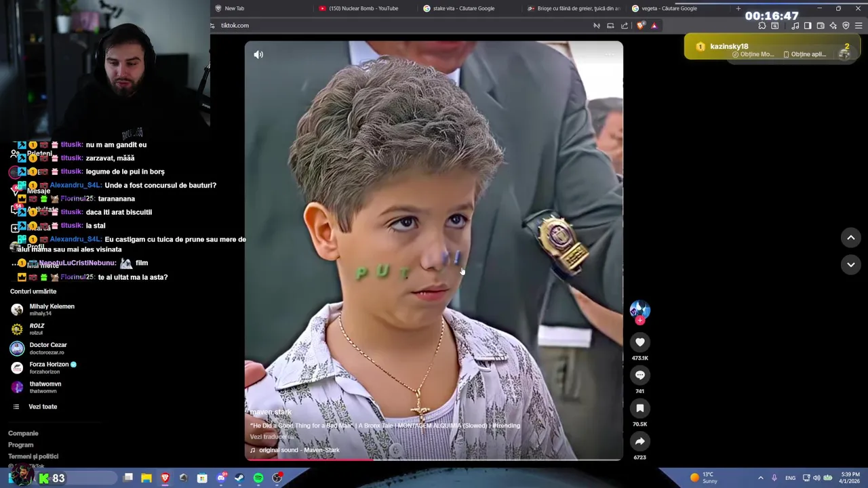Open the Program footer link
Screen dimensions: 868x488
(20, 445)
